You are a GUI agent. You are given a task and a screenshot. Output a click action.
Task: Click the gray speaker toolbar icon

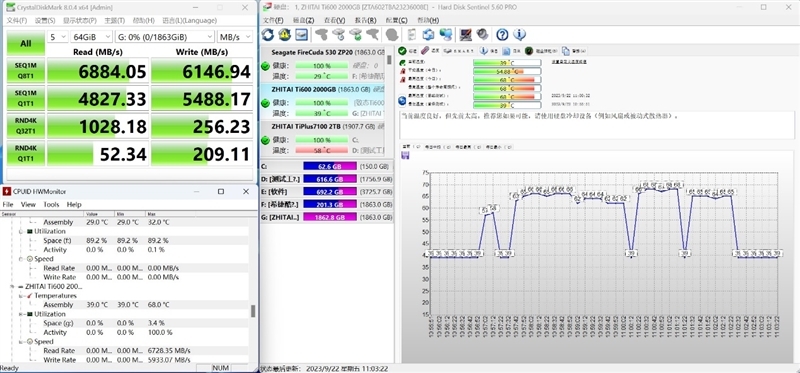pos(482,35)
